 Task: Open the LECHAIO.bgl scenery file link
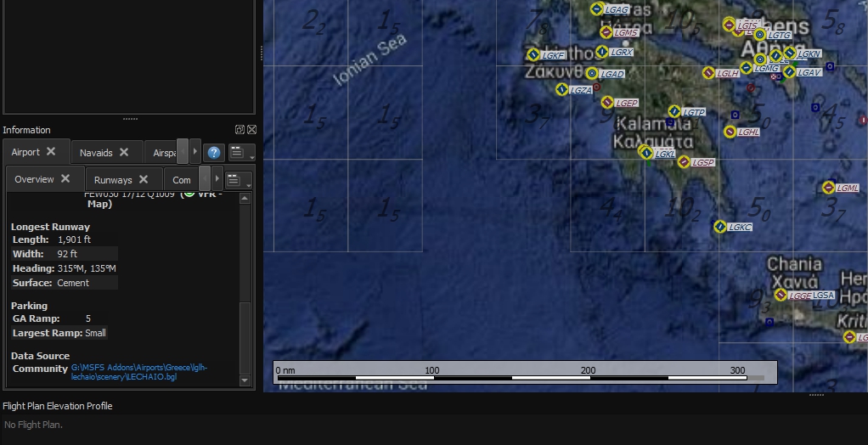(139, 372)
